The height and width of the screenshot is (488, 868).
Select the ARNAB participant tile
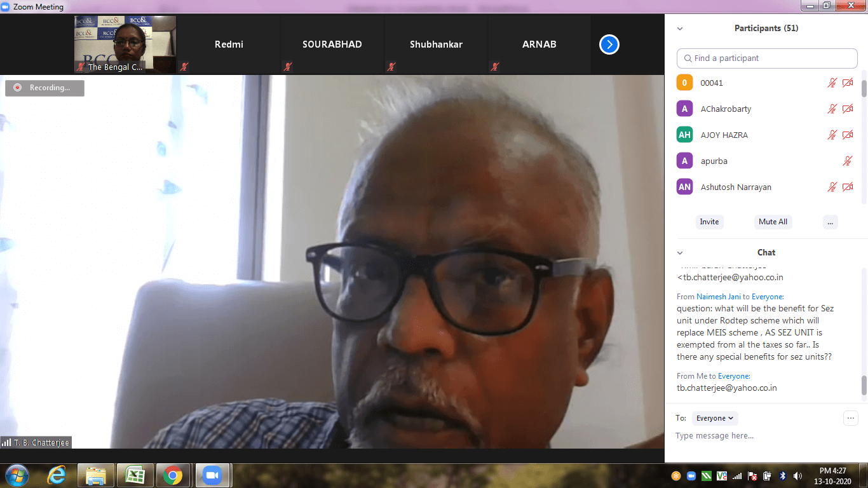(x=539, y=44)
